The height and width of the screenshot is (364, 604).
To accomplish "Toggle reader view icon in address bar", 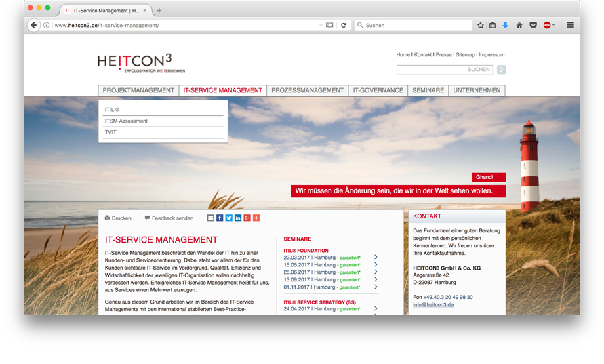I will (329, 26).
